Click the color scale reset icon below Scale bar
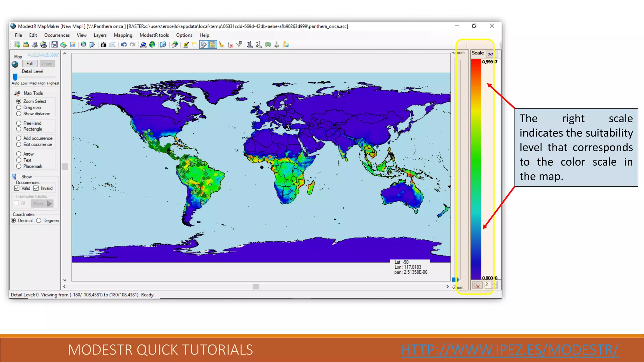 (x=477, y=285)
